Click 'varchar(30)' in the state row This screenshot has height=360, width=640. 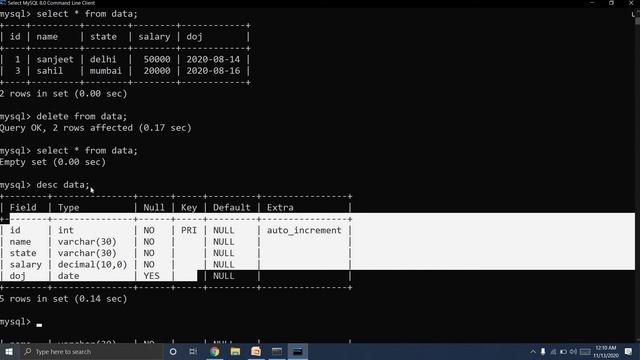coord(87,253)
